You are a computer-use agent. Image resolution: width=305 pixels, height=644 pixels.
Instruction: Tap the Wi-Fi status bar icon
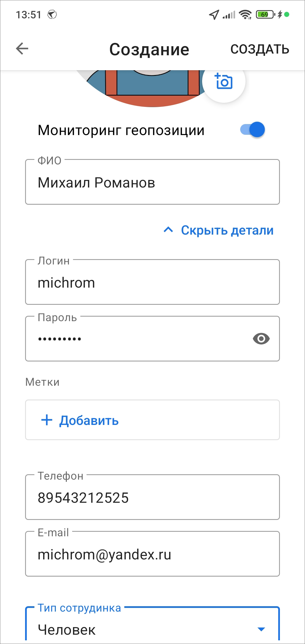coord(245,15)
